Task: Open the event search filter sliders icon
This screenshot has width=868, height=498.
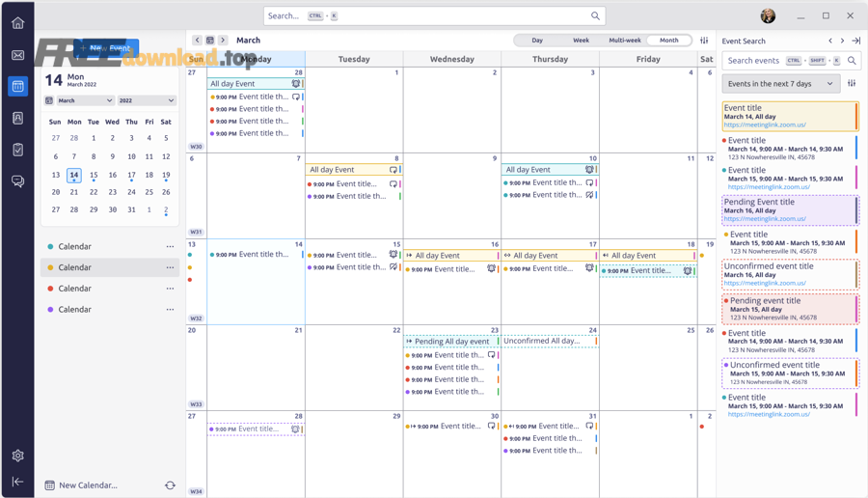Action: pyautogui.click(x=852, y=83)
